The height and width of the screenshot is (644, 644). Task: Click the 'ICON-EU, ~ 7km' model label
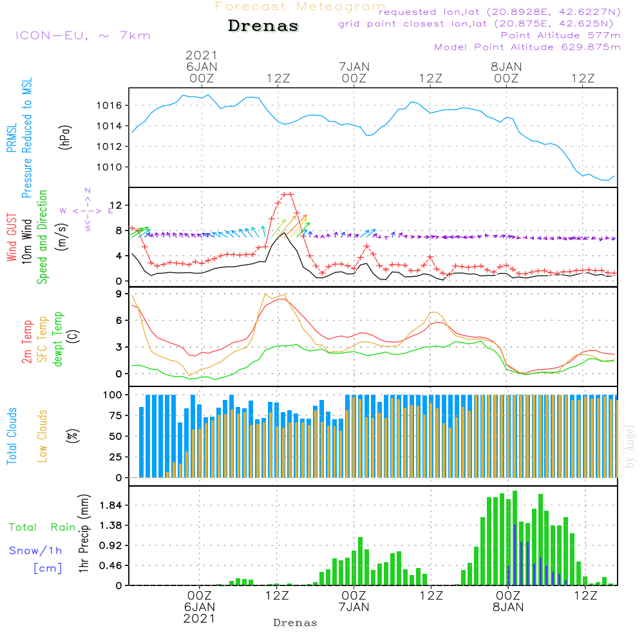[83, 35]
